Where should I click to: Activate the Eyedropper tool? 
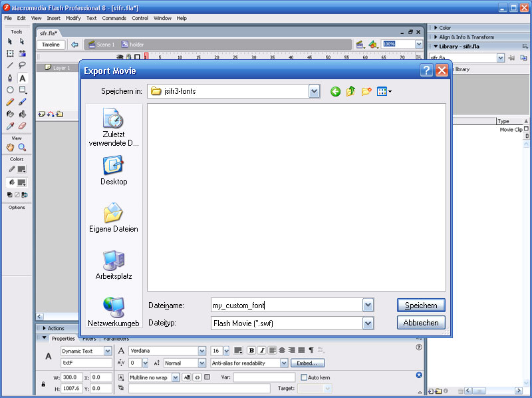(10, 126)
